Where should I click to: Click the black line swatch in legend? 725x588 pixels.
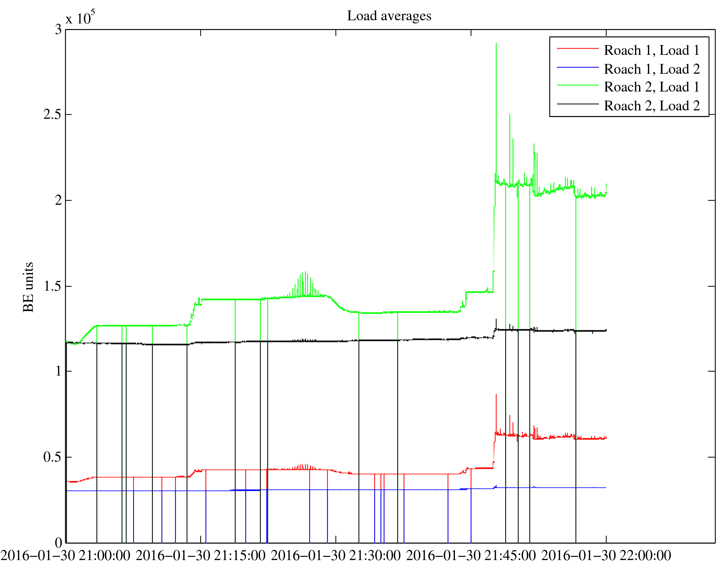(x=577, y=104)
